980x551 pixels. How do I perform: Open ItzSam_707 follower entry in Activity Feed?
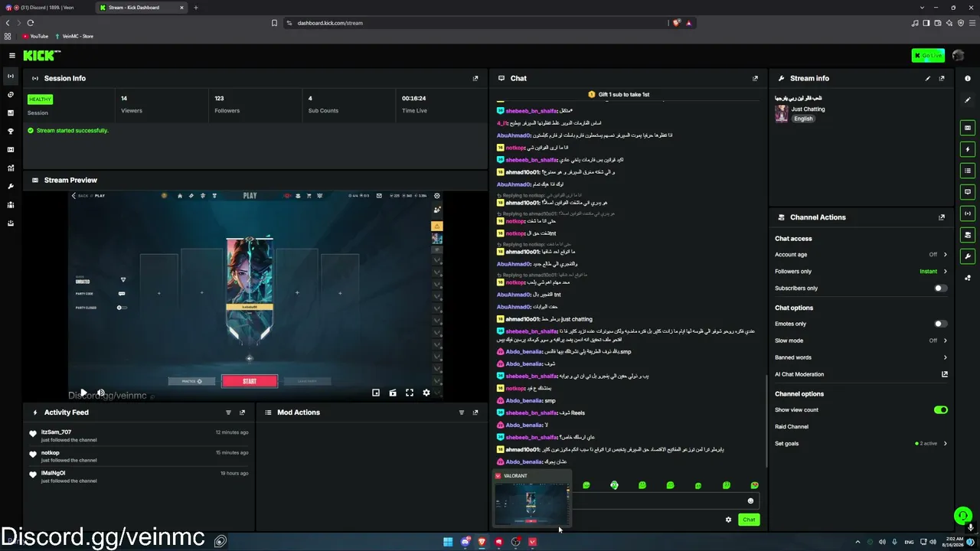coord(138,435)
